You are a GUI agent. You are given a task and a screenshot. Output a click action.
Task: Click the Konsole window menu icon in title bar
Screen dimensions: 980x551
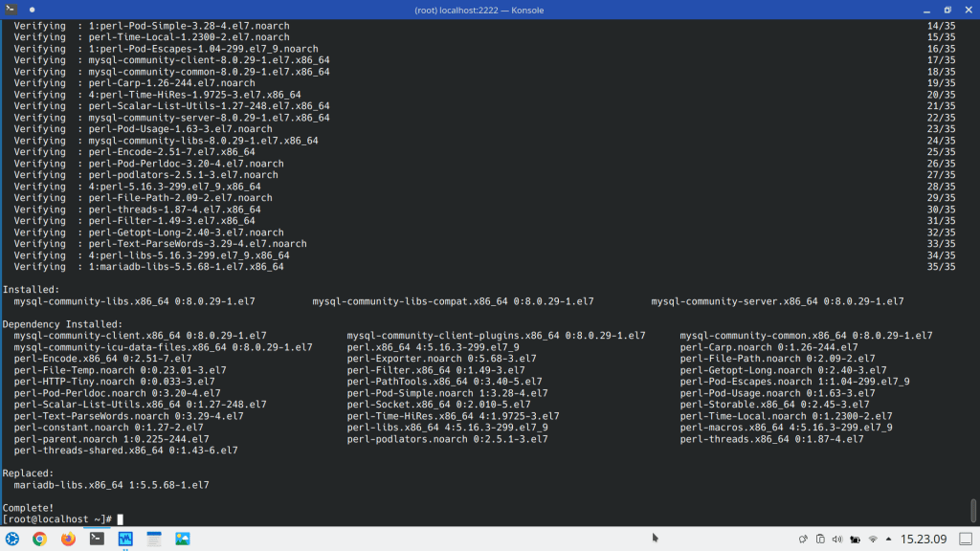click(x=11, y=10)
